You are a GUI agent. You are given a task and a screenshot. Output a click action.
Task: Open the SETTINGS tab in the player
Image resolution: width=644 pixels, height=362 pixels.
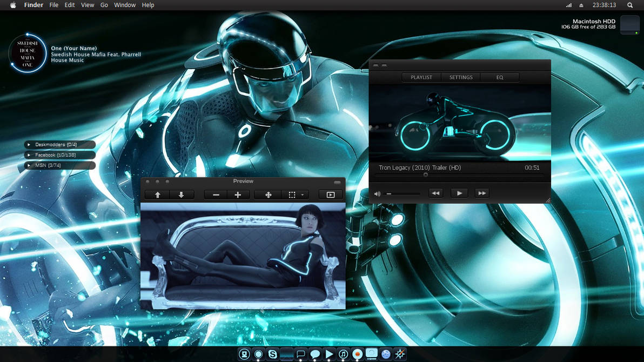(461, 77)
